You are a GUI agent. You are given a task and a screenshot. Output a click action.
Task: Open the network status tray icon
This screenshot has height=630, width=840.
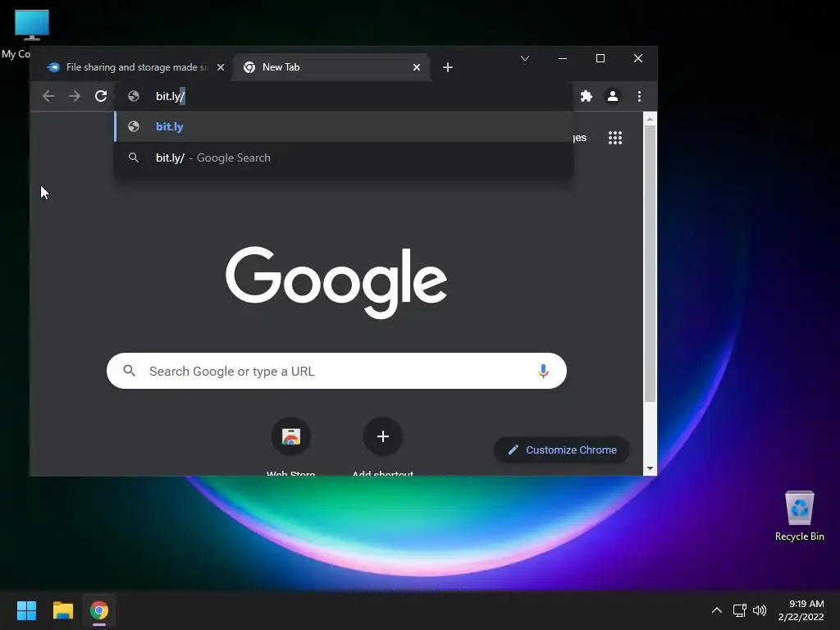tap(740, 610)
